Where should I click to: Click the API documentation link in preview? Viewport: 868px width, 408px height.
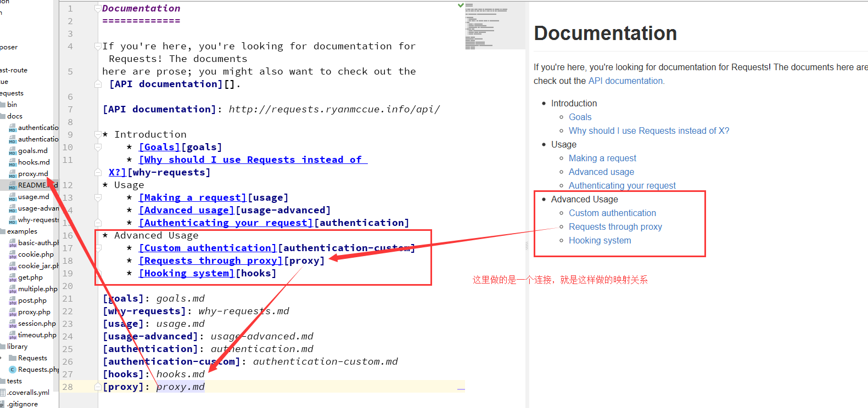tap(625, 81)
